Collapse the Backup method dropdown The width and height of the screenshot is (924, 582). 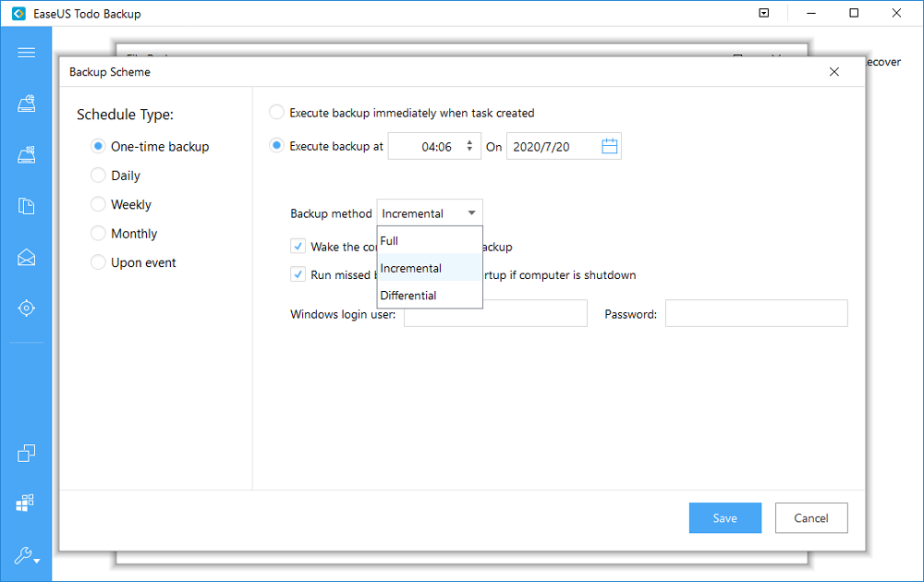pyautogui.click(x=471, y=213)
